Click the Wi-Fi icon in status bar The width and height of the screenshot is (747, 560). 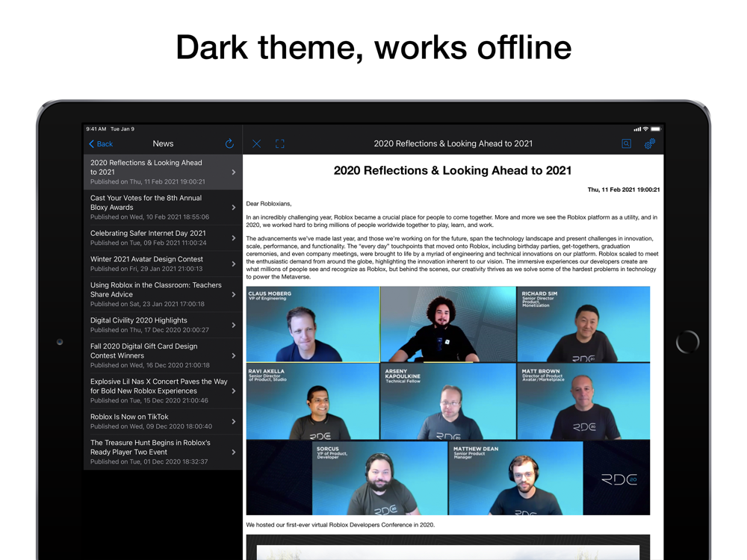click(645, 129)
